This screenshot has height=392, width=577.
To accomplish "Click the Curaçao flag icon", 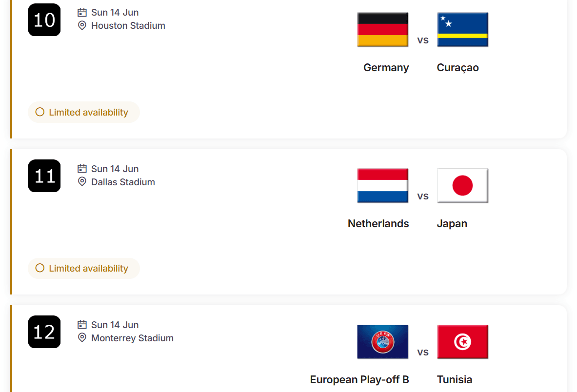I will point(462,30).
